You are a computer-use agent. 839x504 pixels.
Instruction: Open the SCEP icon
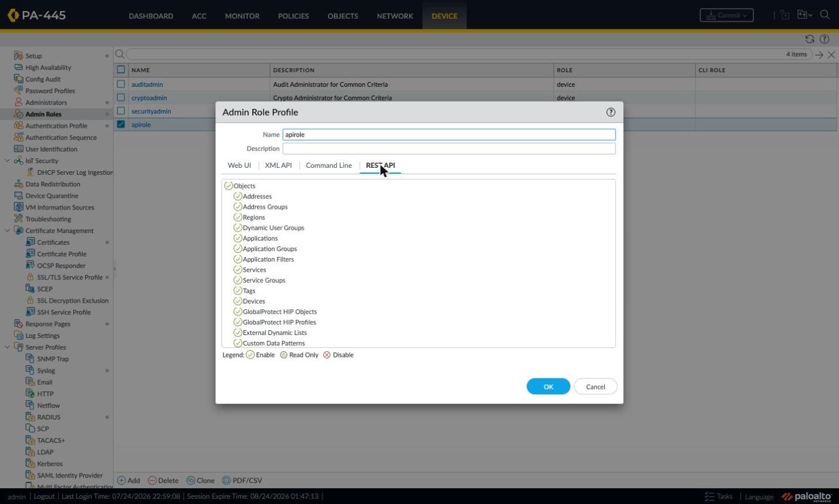pos(31,289)
